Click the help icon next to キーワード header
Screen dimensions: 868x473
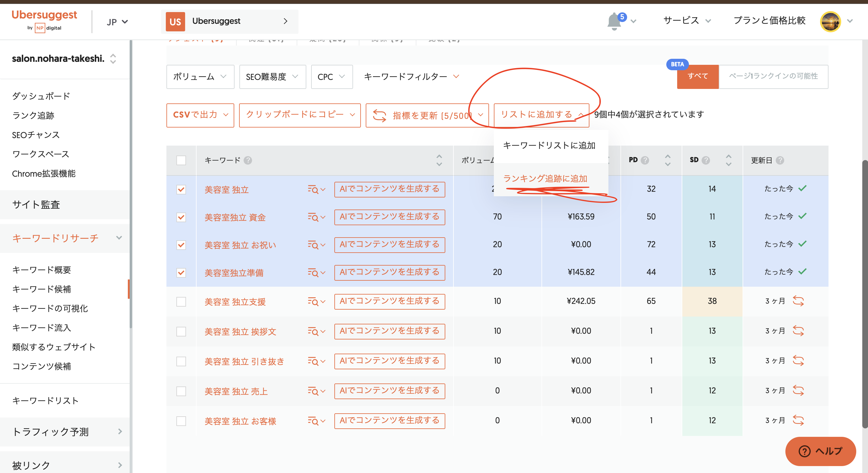248,160
